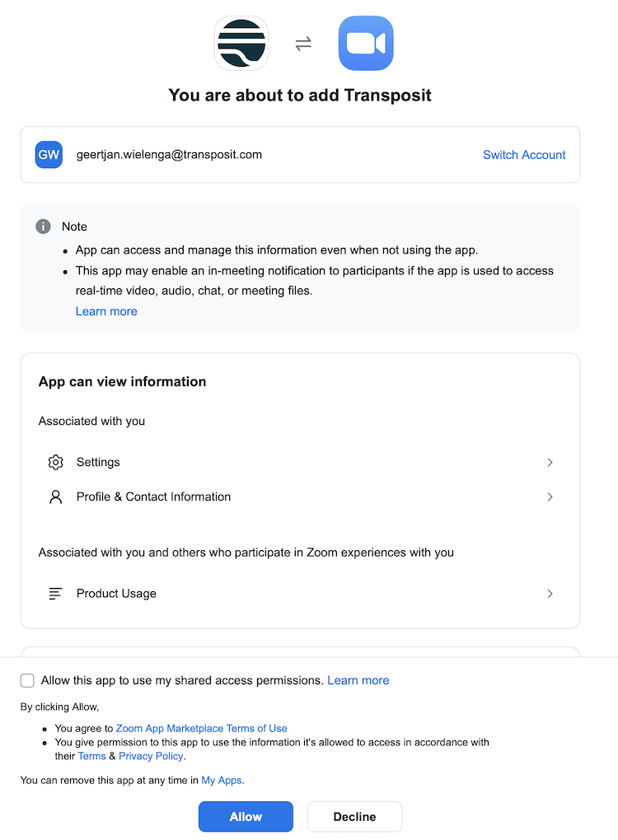Viewport: 618px width, 840px height.
Task: Click the Note info circle icon
Action: (x=44, y=226)
